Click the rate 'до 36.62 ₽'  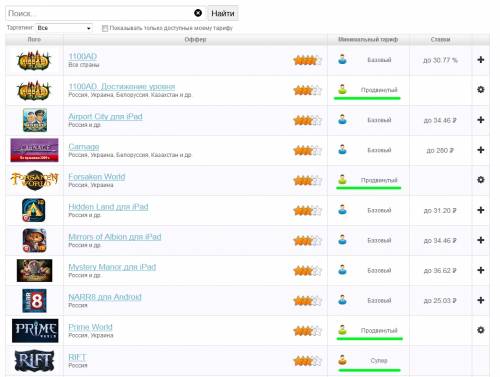pos(440,270)
